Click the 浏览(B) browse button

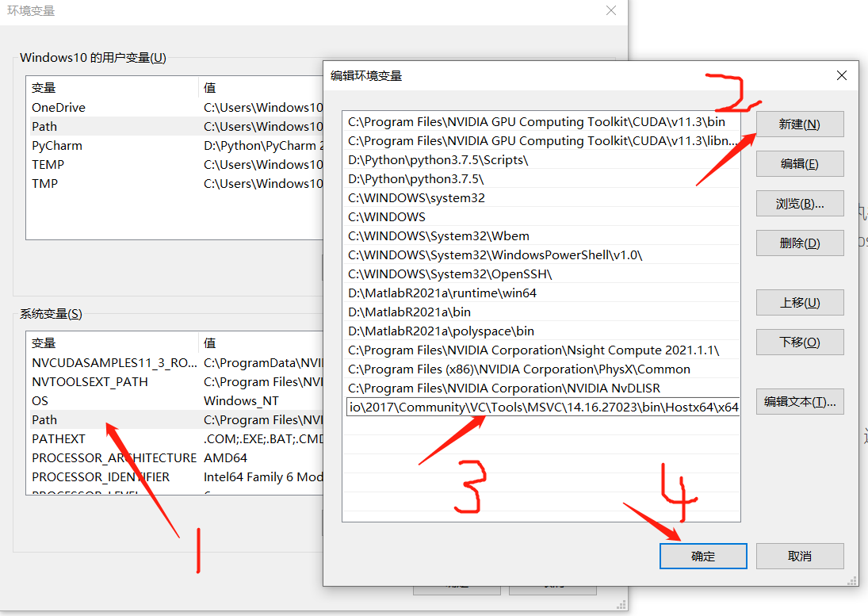coord(799,203)
